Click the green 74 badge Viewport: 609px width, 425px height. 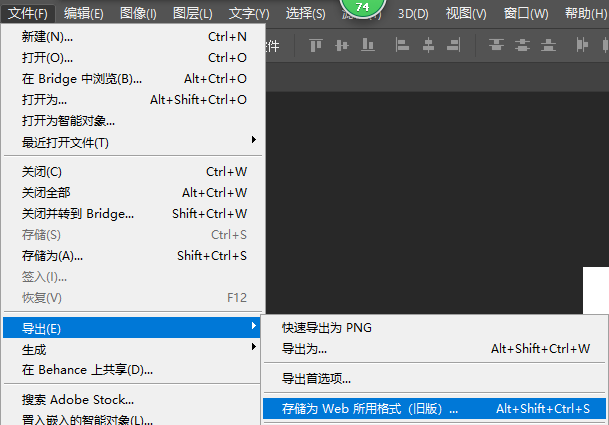(x=362, y=7)
